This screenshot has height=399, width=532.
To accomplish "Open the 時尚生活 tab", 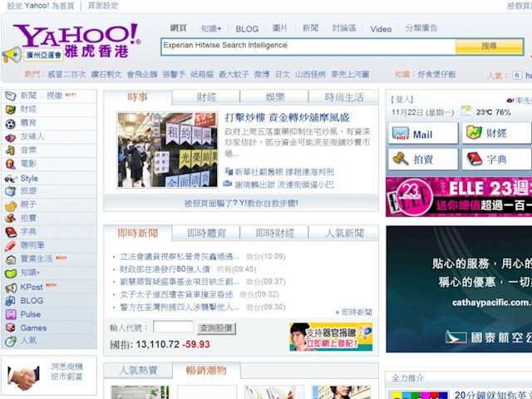I will click(343, 97).
